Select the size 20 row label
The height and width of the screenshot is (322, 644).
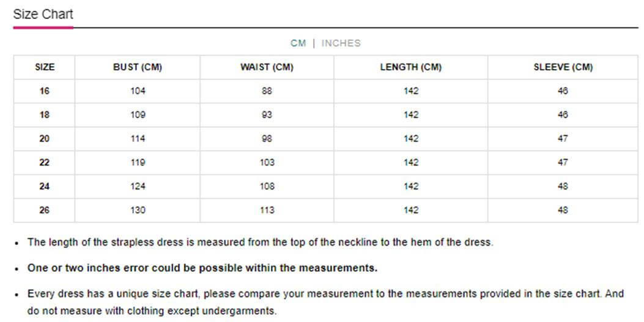click(x=45, y=139)
